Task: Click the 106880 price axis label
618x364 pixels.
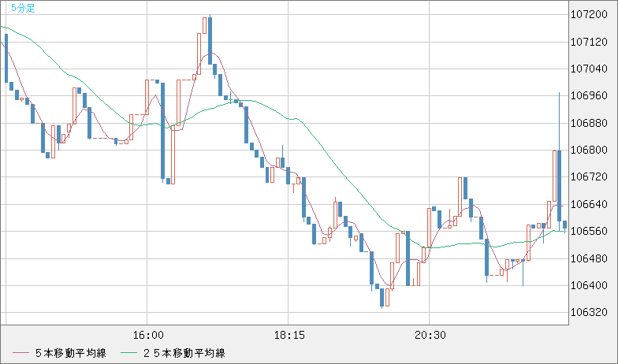Action: (589, 123)
